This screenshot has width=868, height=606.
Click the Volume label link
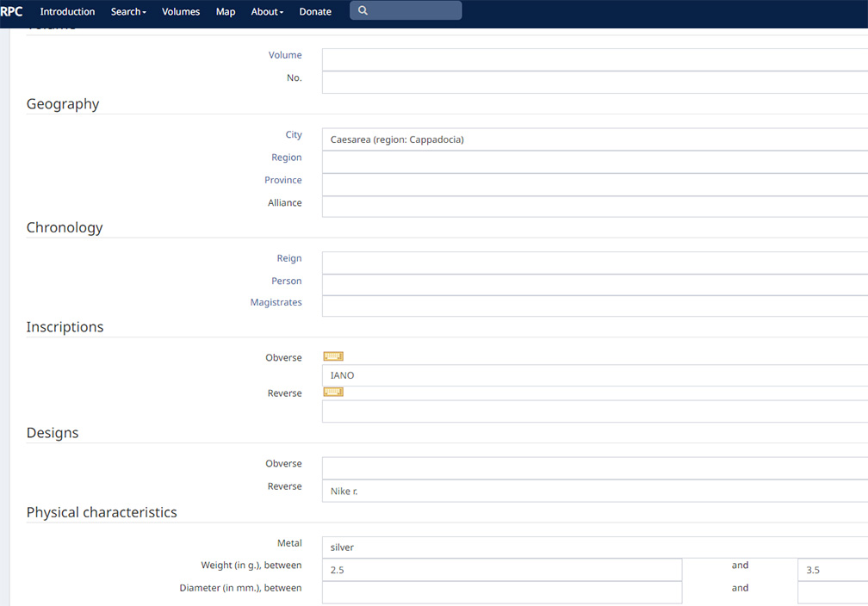point(285,55)
